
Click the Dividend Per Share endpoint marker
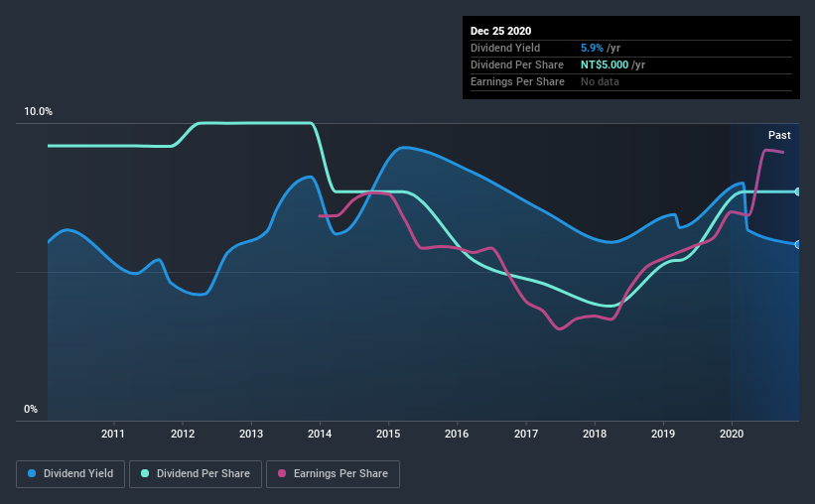tap(797, 191)
